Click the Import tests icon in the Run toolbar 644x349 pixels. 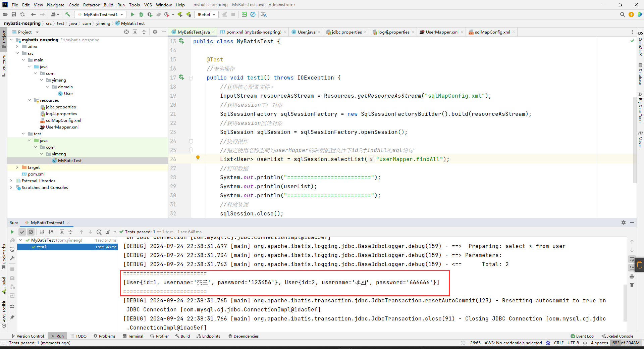[x=108, y=232]
